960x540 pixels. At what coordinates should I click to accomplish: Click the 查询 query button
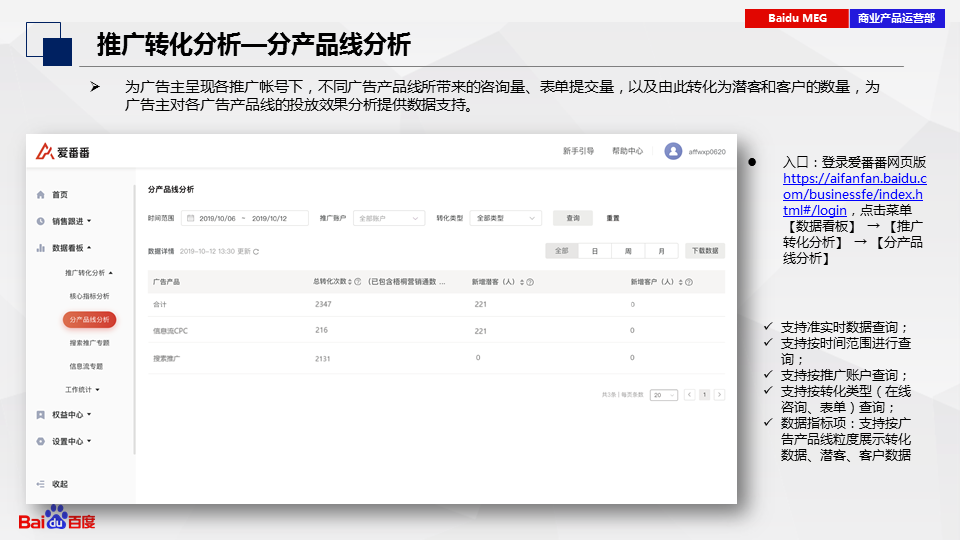[x=573, y=218]
